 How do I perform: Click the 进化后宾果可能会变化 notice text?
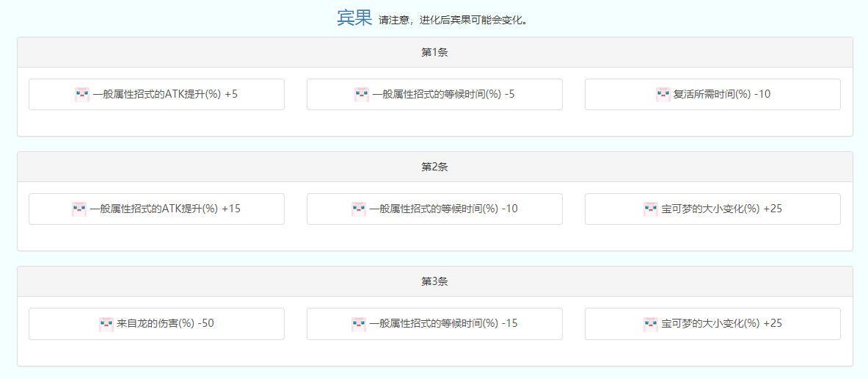[x=453, y=21]
